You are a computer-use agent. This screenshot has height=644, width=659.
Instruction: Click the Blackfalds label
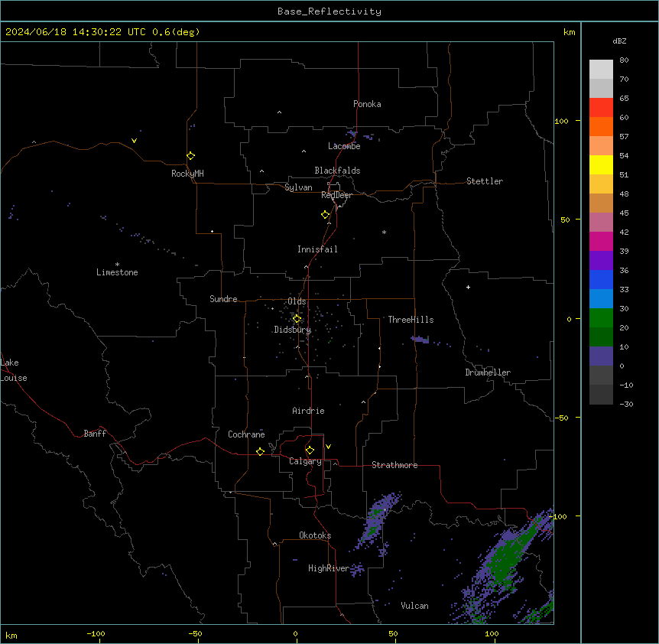point(337,171)
